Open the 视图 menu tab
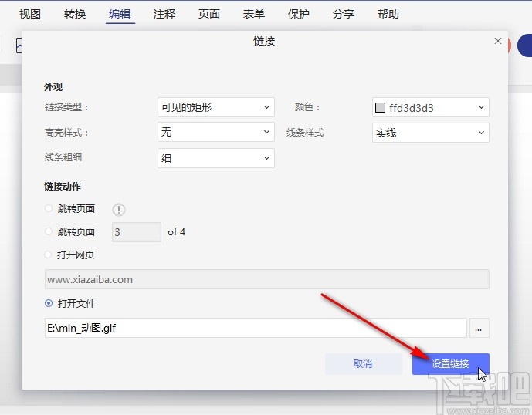 30,14
